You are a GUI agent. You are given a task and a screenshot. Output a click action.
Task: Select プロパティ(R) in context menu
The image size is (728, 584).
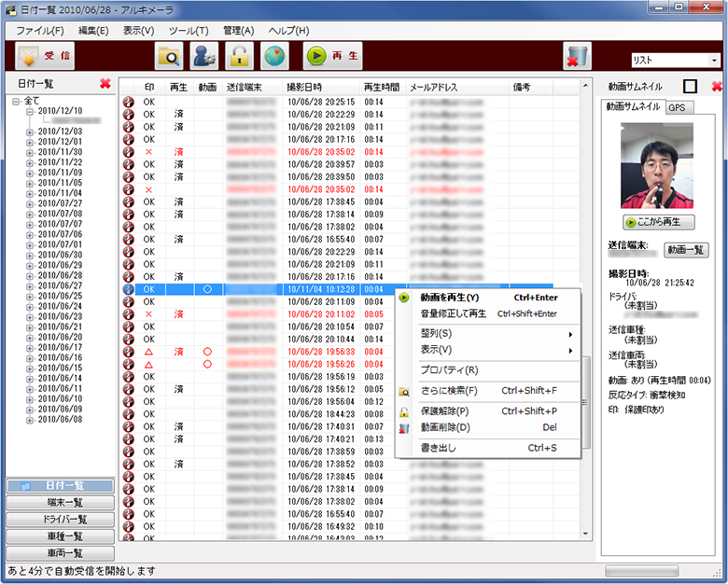487,370
